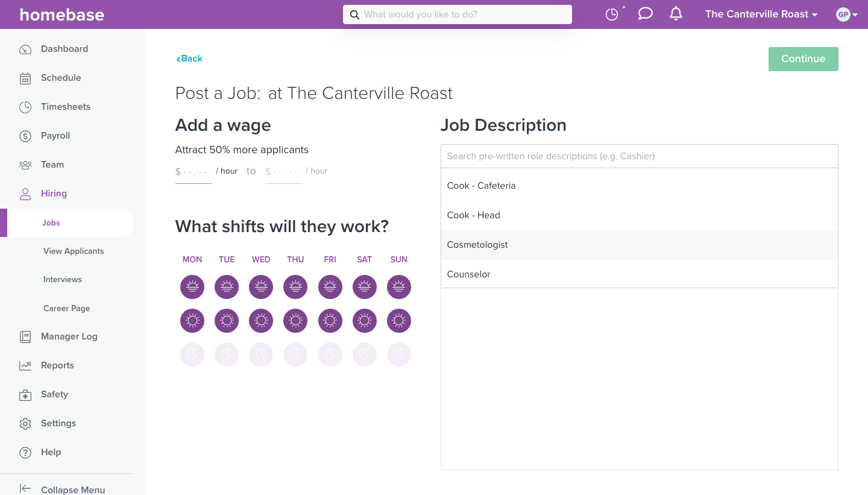Toggle Wednesday morning shift
The image size is (868, 495).
[261, 287]
